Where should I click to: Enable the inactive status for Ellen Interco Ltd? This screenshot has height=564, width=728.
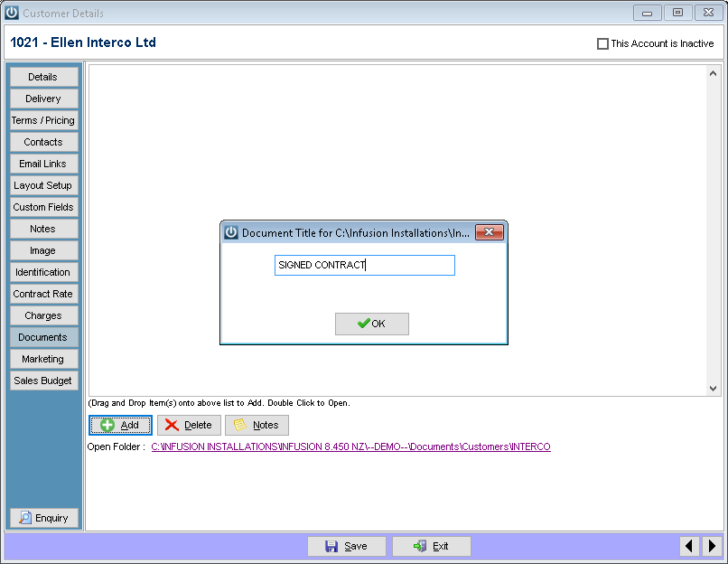[602, 43]
